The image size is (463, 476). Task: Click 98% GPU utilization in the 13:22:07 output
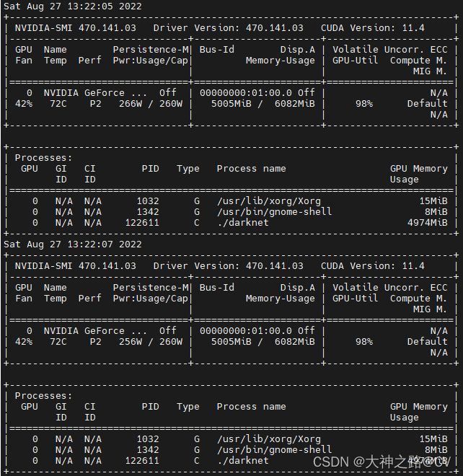[364, 342]
